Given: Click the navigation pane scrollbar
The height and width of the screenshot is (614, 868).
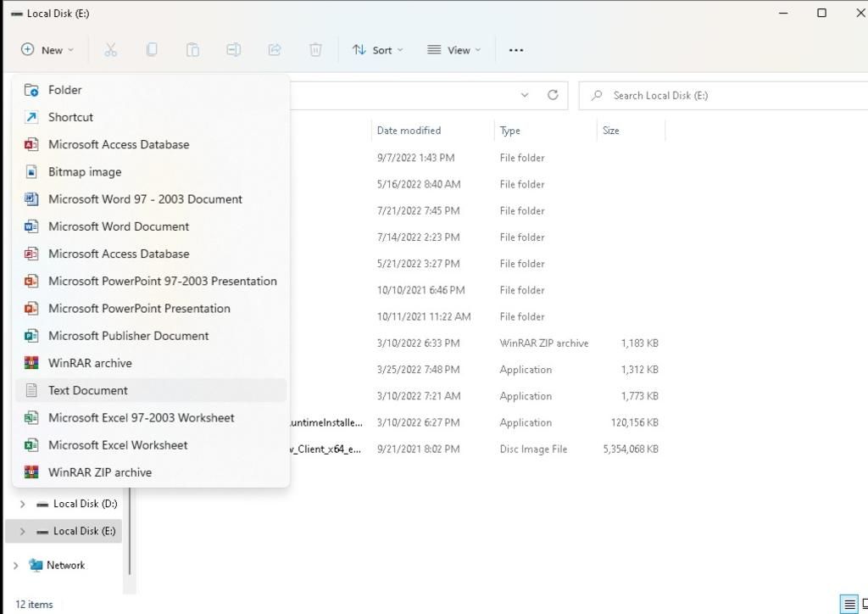Looking at the screenshot, I should click(x=130, y=530).
